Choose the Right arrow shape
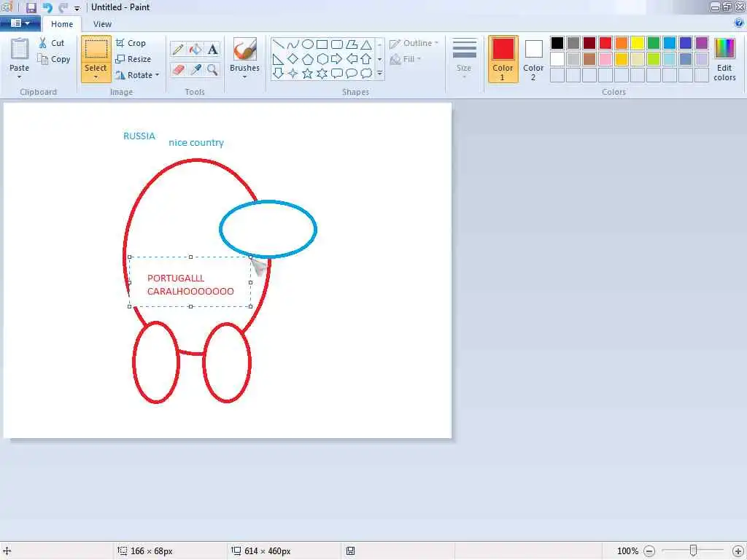Viewport: 747px width, 560px height. click(x=337, y=59)
